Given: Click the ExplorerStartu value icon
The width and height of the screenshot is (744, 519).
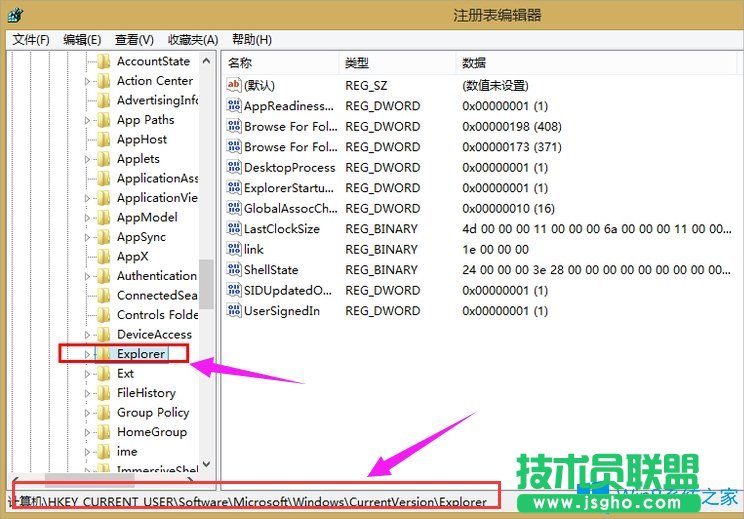Looking at the screenshot, I should tap(234, 188).
